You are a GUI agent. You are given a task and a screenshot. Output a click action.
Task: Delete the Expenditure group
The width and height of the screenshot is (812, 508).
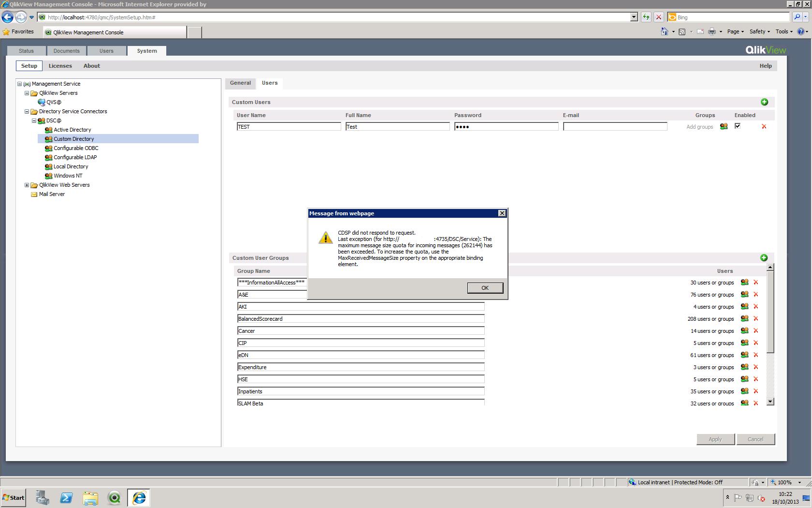coord(756,367)
